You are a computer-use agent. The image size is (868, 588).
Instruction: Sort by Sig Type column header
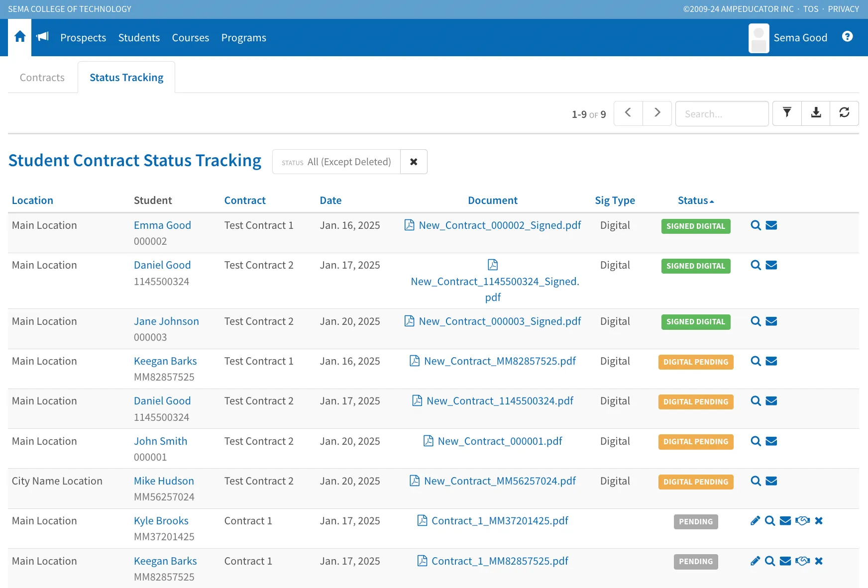tap(615, 200)
